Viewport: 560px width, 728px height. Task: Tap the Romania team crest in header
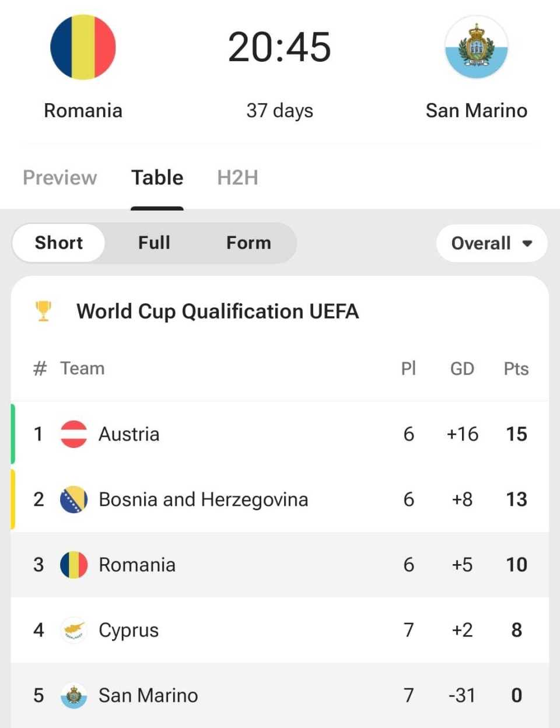(x=83, y=47)
